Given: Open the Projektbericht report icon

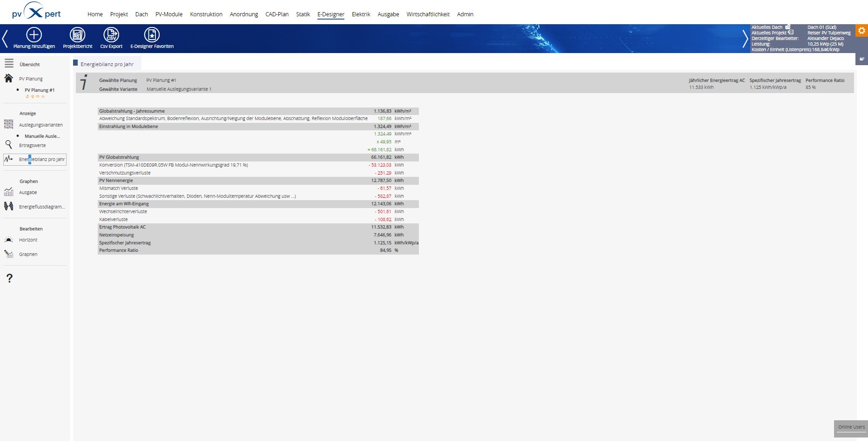Looking at the screenshot, I should (77, 34).
